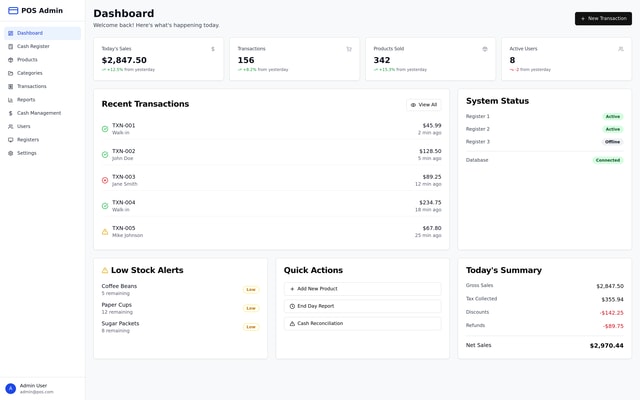Launch Cash Reconciliation quick action
Image resolution: width=640 pixels, height=400 pixels.
click(362, 323)
